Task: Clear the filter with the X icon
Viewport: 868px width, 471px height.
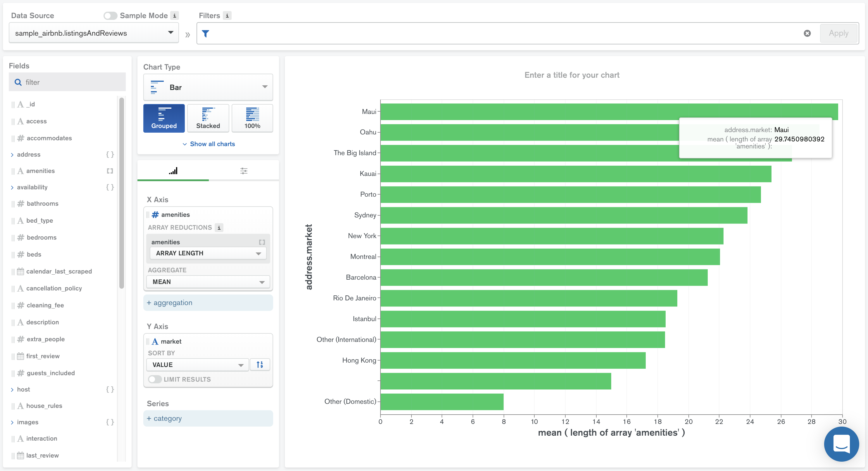Action: (807, 33)
